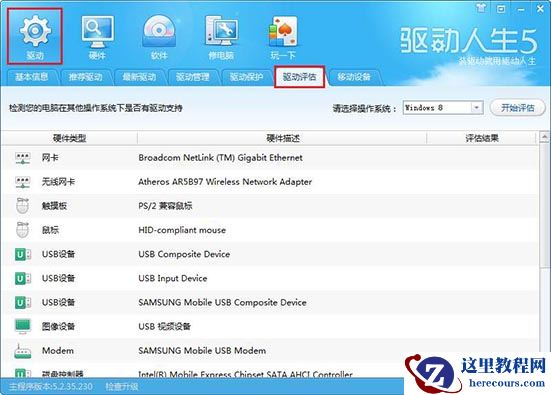Click the 评估结果 column header
The width and height of the screenshot is (551, 395).
coord(482,138)
